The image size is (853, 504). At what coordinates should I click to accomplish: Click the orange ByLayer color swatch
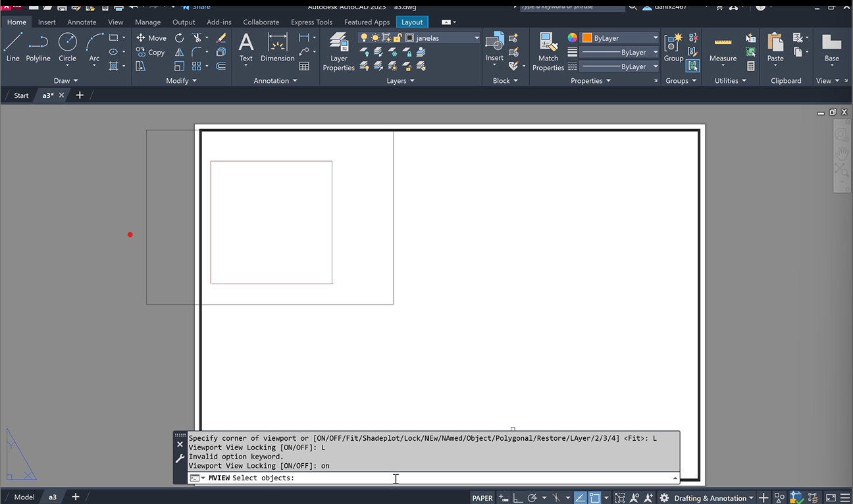pos(587,38)
